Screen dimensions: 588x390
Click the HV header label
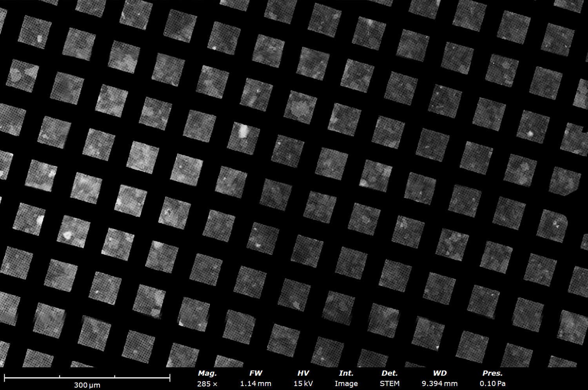click(x=303, y=374)
